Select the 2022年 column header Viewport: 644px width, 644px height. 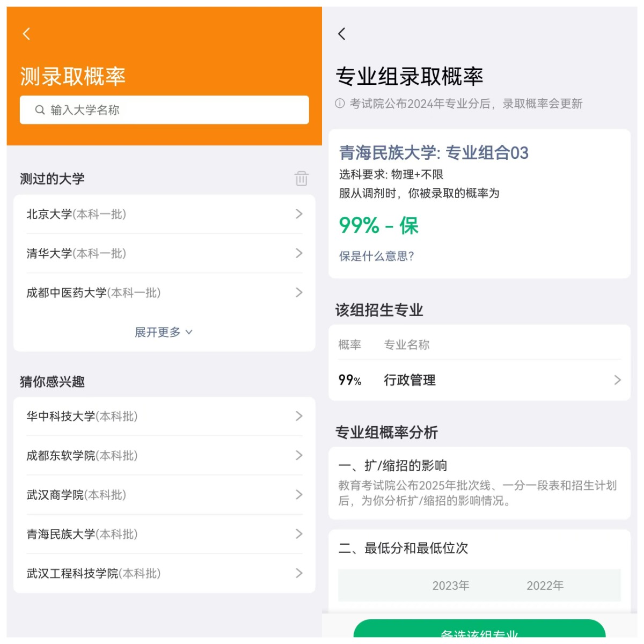click(545, 586)
